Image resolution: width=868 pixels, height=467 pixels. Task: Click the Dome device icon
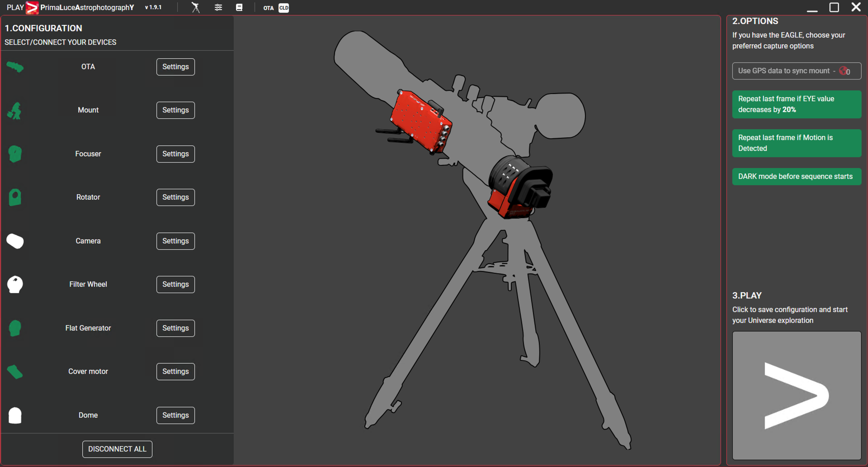[15, 416]
